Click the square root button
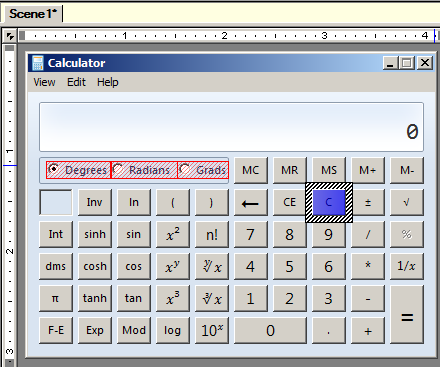This screenshot has height=367, width=440. [x=407, y=202]
